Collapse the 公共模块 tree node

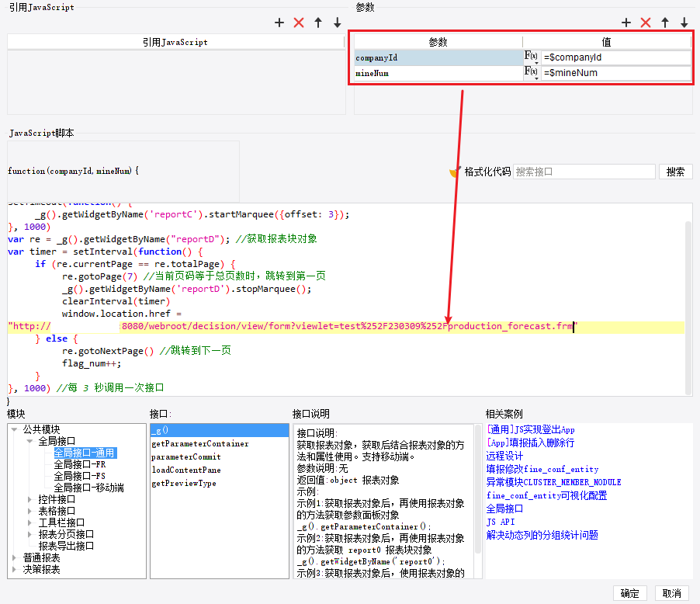click(x=14, y=429)
